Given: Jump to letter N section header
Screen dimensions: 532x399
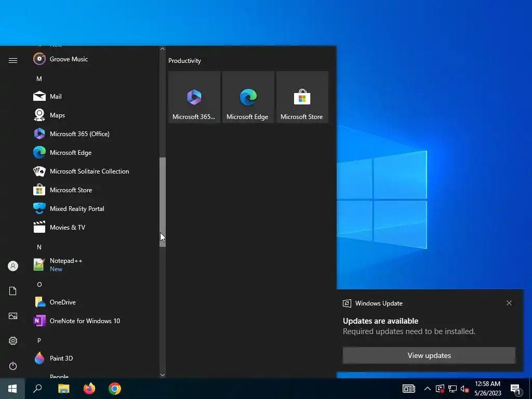Looking at the screenshot, I should point(39,247).
